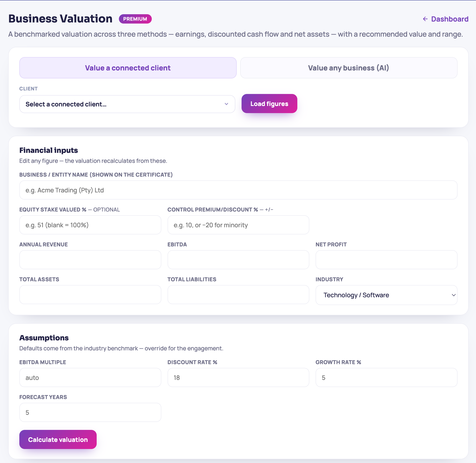Click the Load figures button
The image size is (476, 463).
pos(269,104)
